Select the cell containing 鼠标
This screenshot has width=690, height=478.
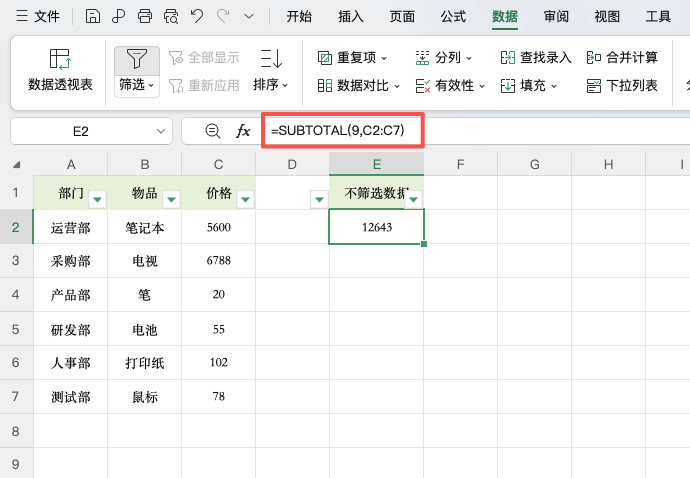tap(145, 397)
